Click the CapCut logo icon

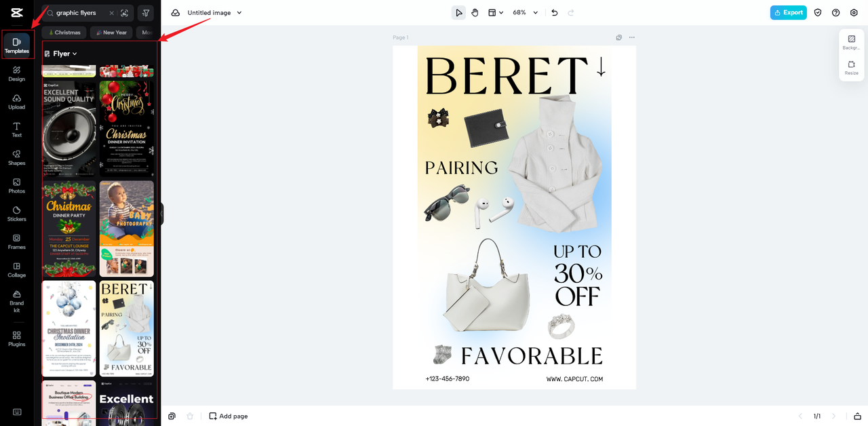(17, 12)
